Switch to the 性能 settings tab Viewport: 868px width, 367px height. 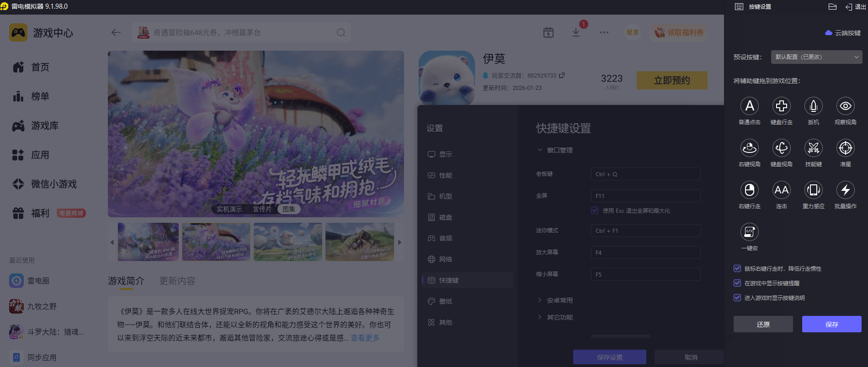pos(445,175)
